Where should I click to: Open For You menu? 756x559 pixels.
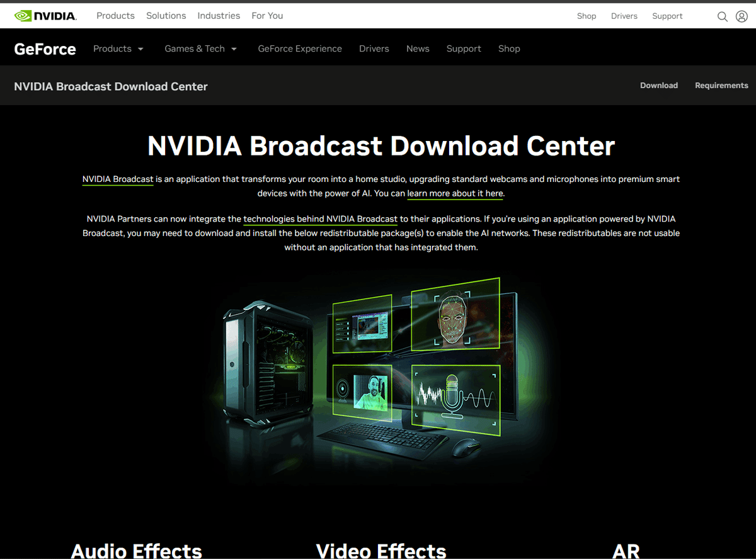267,16
